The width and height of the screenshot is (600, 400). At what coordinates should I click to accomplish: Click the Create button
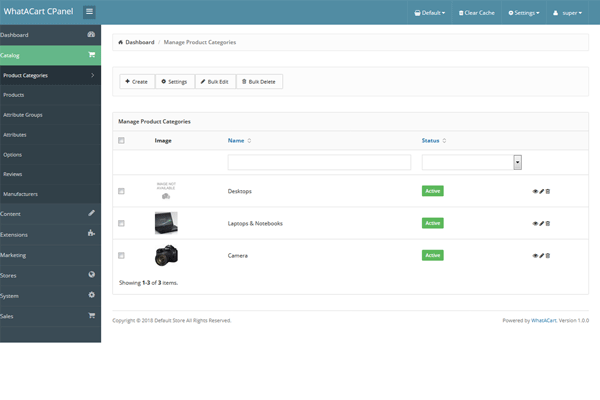pos(137,81)
